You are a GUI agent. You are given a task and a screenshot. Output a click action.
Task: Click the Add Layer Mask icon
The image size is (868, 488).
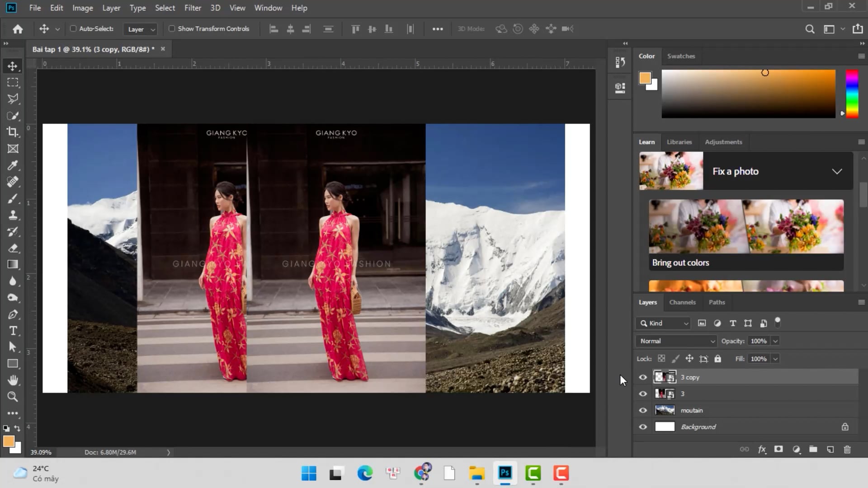(x=778, y=449)
